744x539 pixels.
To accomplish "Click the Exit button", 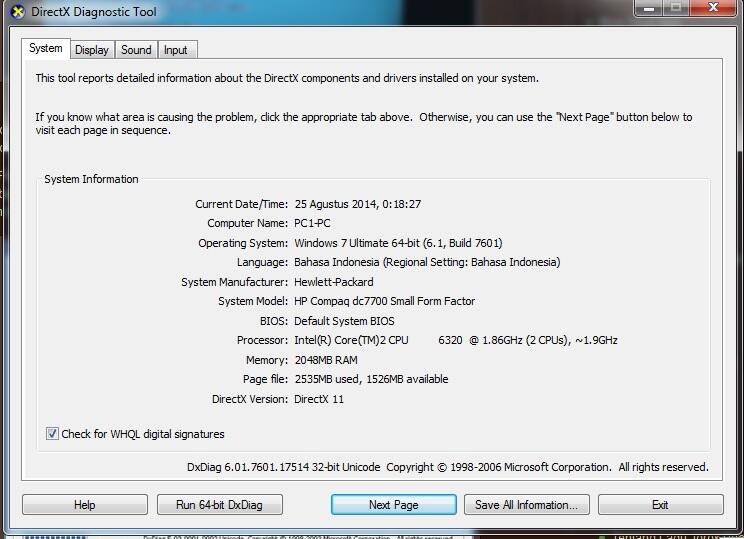I will click(x=660, y=504).
